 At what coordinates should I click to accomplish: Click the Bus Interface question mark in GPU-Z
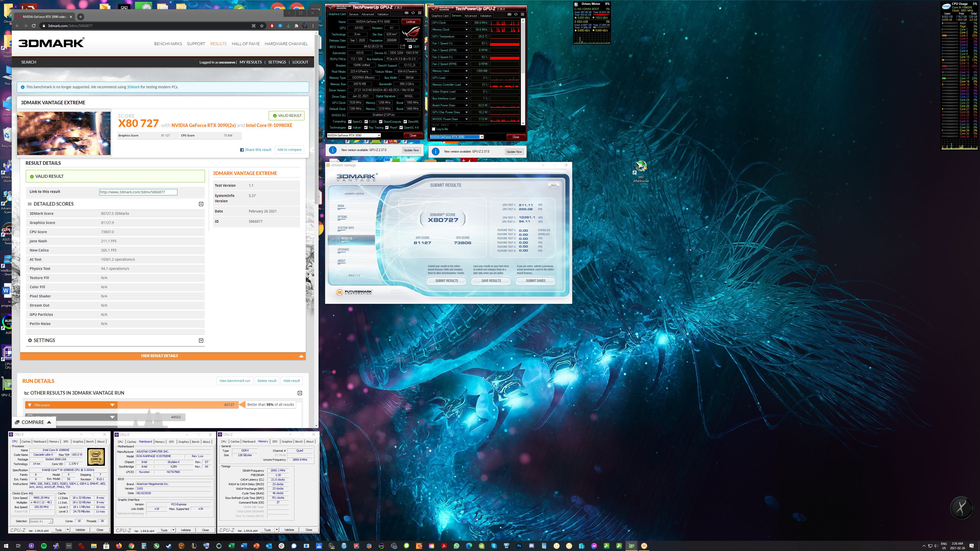[x=419, y=59]
